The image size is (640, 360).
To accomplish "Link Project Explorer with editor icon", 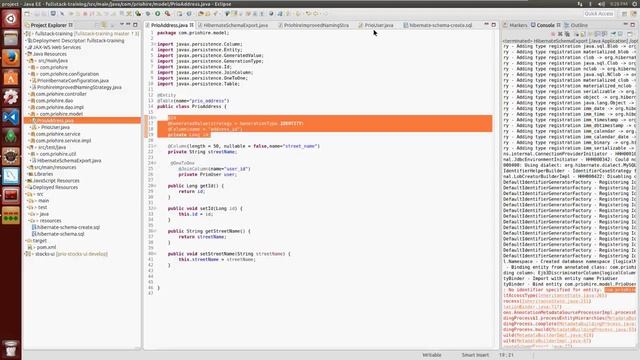I will [104, 25].
